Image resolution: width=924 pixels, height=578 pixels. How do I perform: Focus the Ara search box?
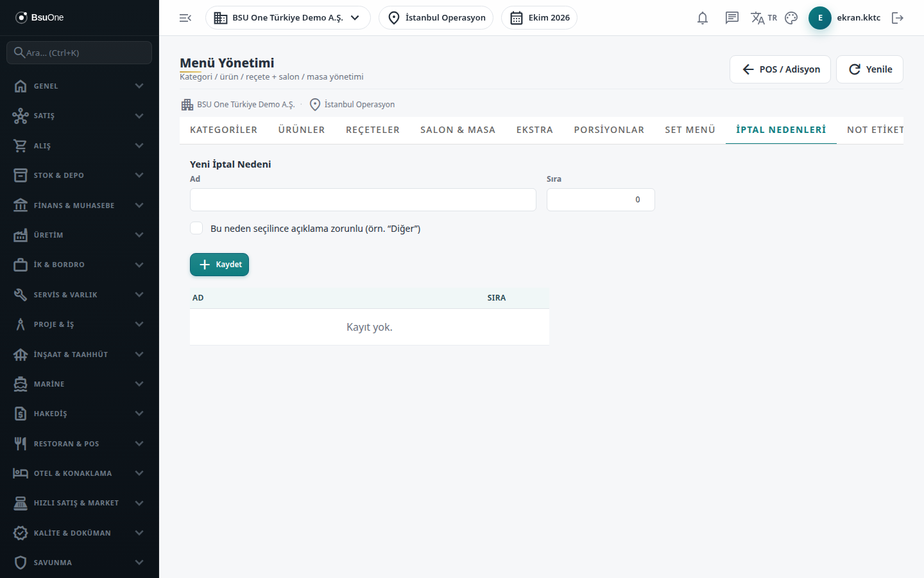click(80, 53)
